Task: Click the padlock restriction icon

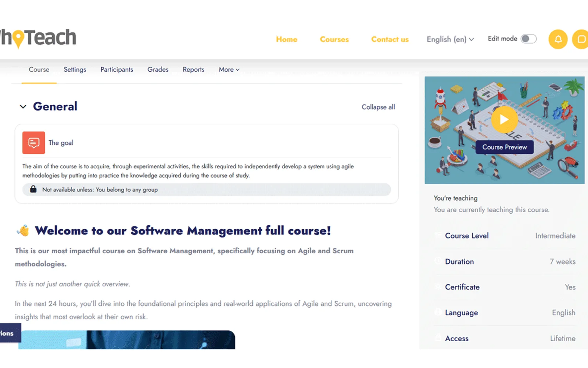Action: 33,189
